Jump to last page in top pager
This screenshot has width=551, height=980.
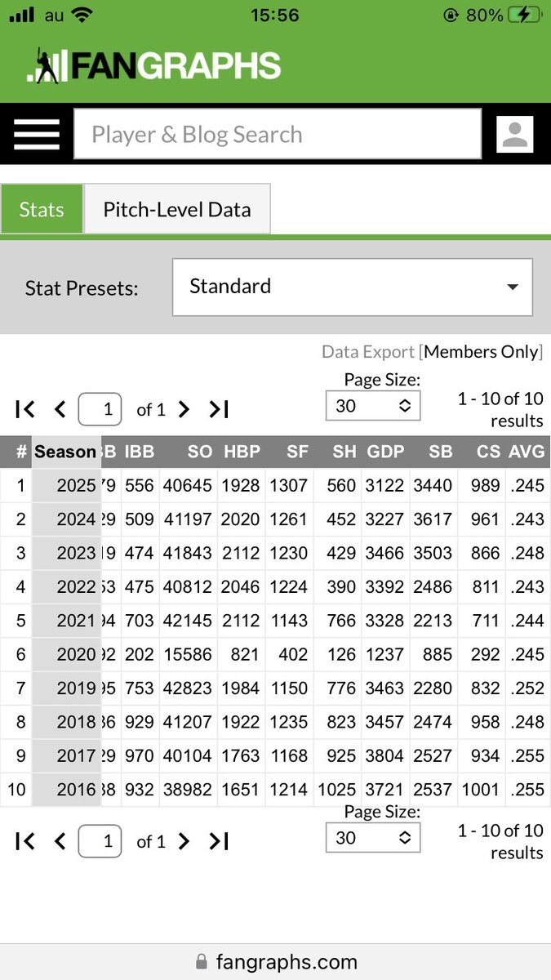click(x=219, y=409)
